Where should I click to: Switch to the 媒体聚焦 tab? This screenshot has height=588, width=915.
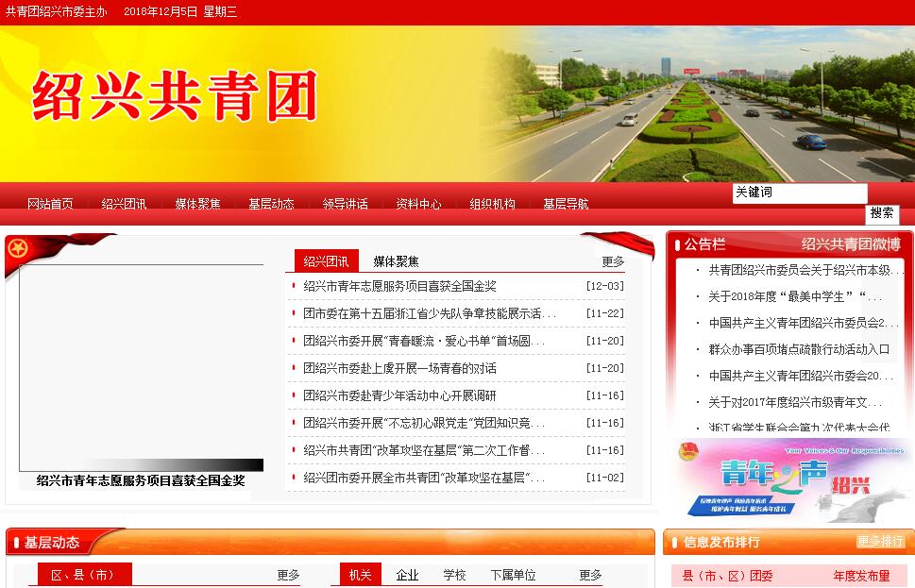396,261
